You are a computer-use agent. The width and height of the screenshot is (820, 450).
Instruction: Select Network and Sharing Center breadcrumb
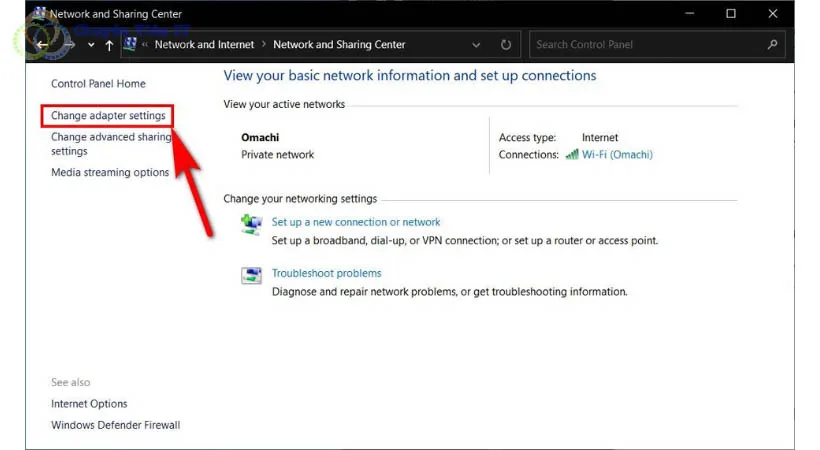coord(339,45)
